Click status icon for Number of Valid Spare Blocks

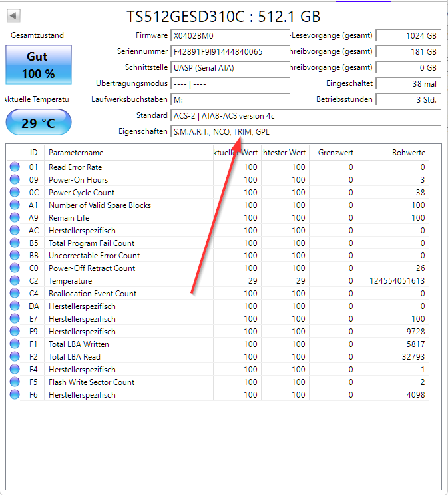15,205
